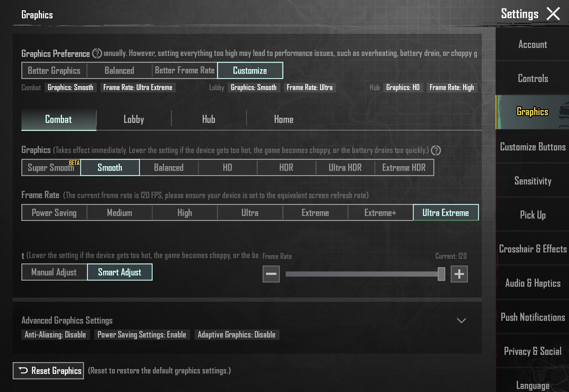
Task: Click the Reset Graphics button
Action: 48,371
